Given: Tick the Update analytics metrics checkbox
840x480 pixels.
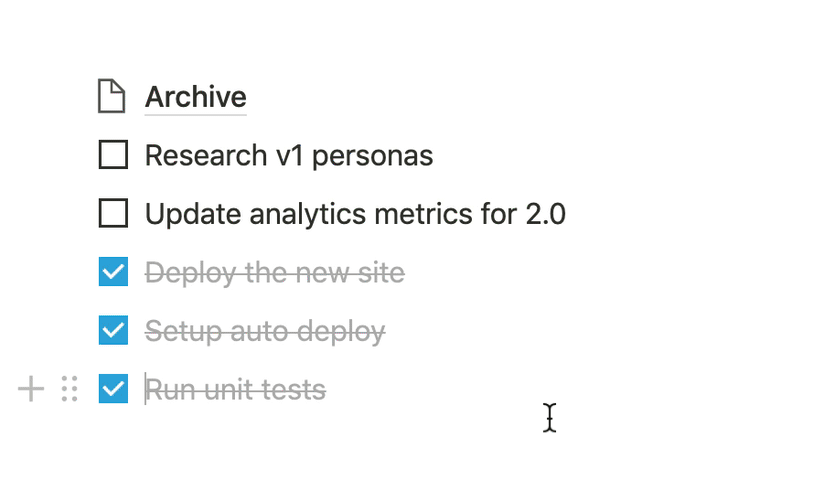Looking at the screenshot, I should 114,213.
